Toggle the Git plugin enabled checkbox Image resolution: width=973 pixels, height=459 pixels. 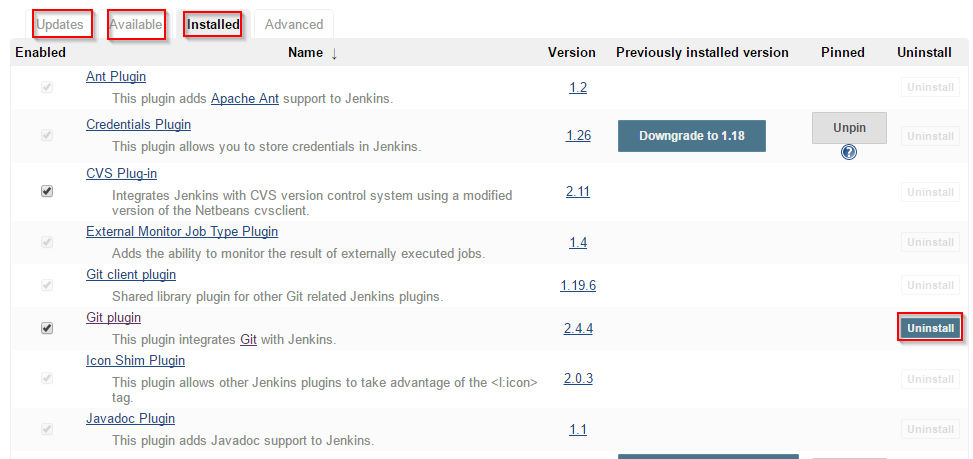coord(47,328)
